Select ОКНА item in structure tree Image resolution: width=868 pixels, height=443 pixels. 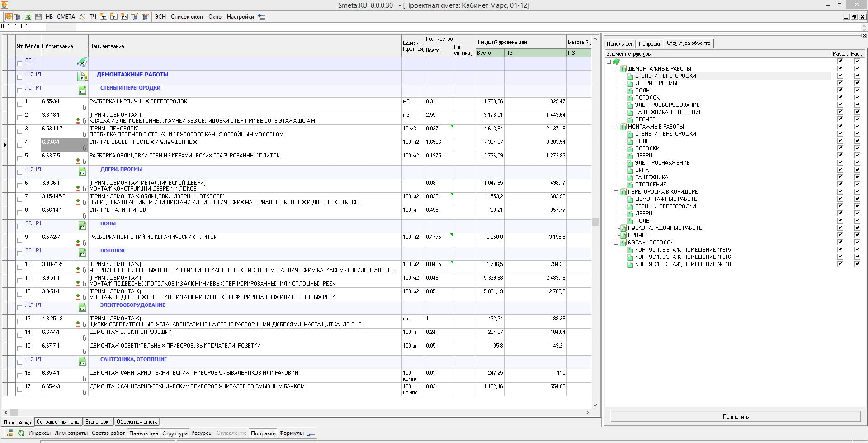642,170
